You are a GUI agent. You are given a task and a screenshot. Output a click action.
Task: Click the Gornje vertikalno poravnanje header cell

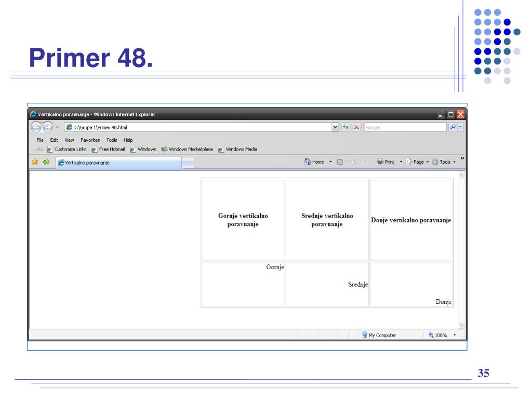point(243,220)
